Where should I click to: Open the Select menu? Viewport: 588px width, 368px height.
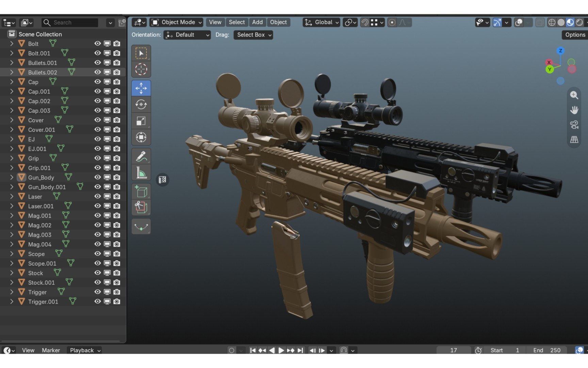pos(236,22)
